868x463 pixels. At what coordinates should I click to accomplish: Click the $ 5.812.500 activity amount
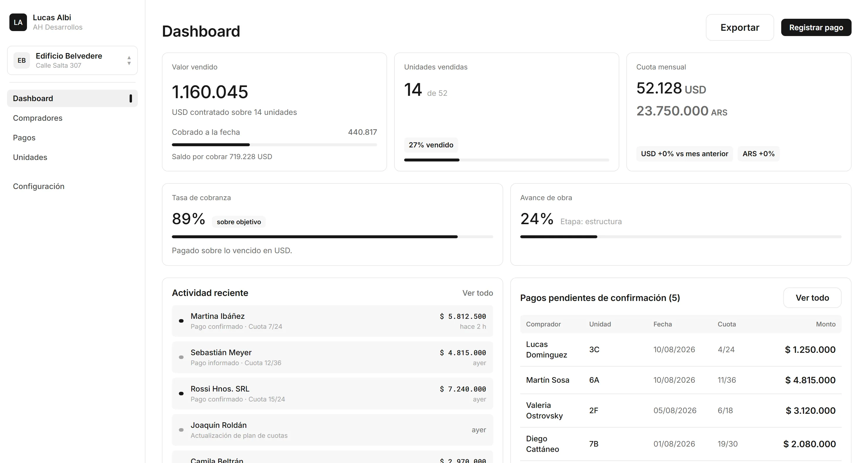(x=463, y=316)
